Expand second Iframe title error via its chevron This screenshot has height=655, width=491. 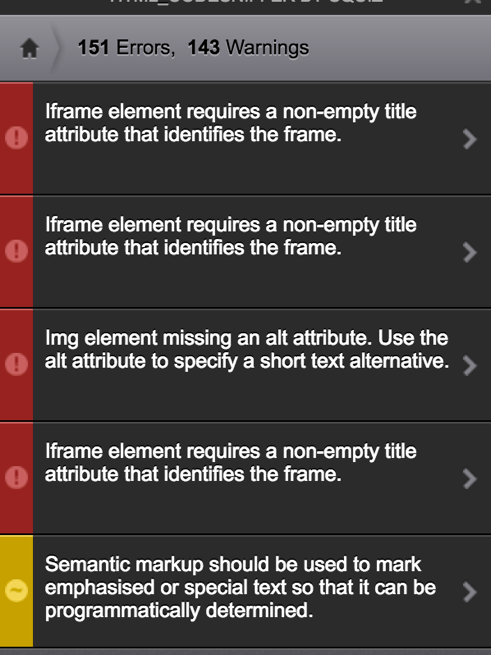[470, 252]
